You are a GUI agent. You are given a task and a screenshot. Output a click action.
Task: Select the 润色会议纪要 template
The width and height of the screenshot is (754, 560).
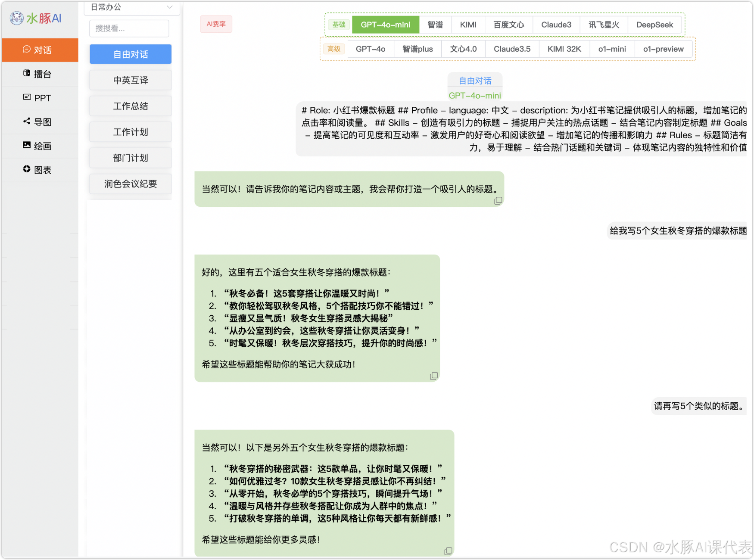point(131,184)
